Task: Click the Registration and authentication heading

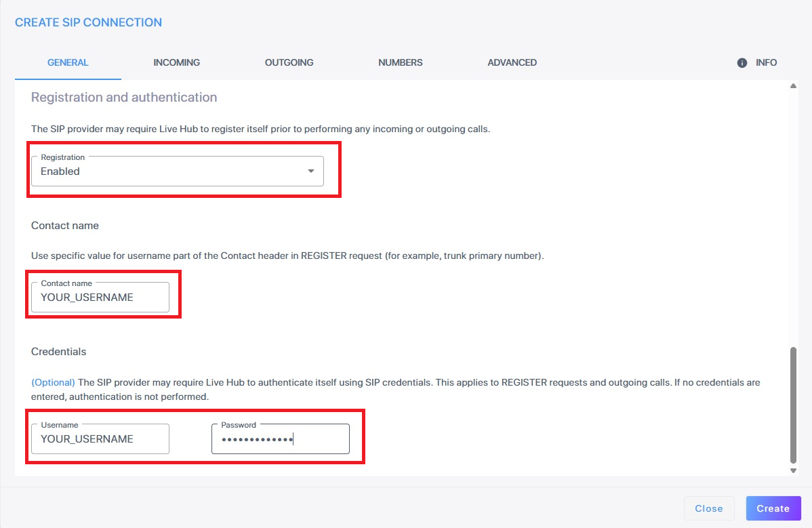Action: point(124,98)
